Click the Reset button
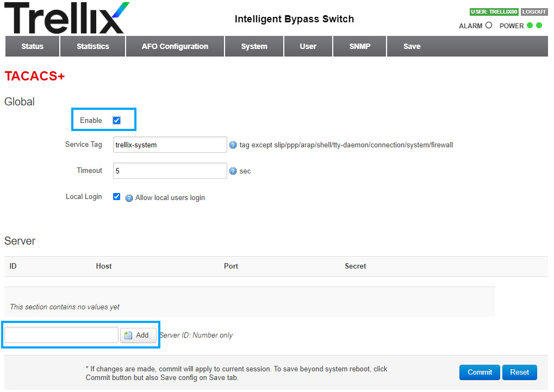Viewport: 554px width, 392px height. [519, 372]
